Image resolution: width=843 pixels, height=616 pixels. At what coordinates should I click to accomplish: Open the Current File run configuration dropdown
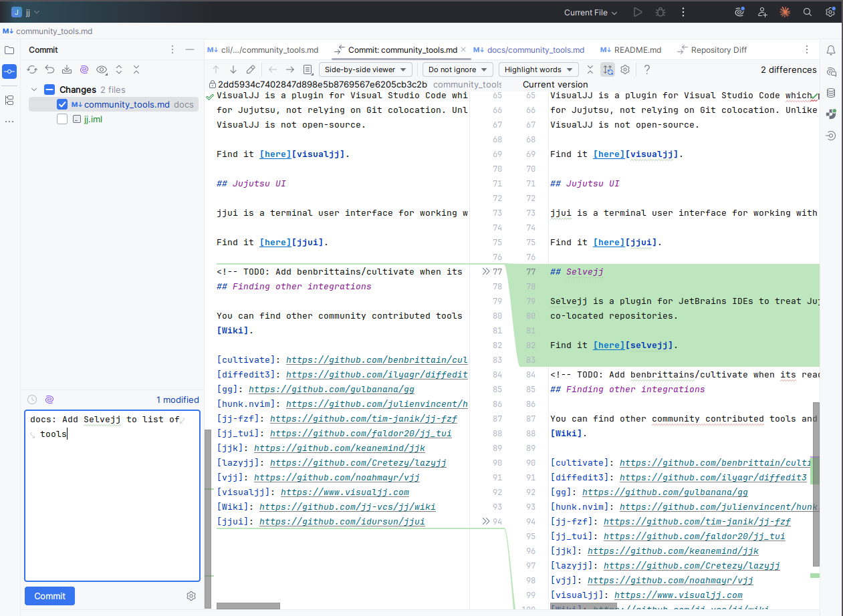[590, 12]
